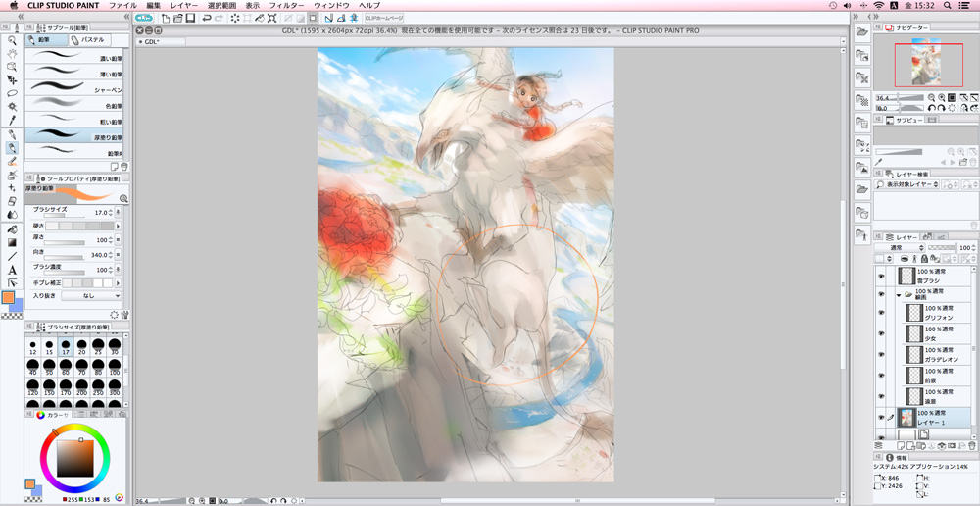Open 選択範囲 menu

(220, 5)
